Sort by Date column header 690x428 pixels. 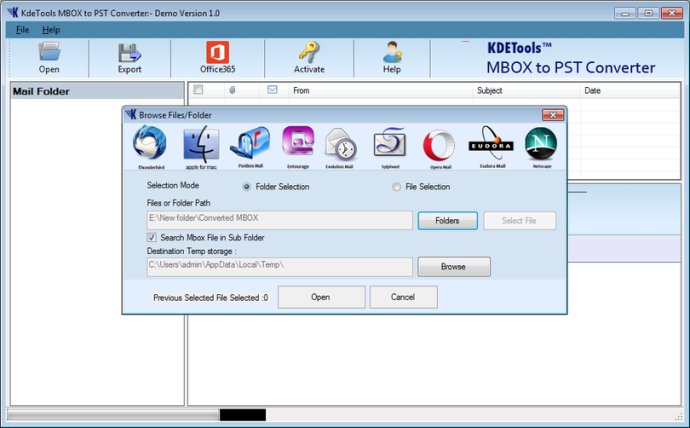pos(592,91)
